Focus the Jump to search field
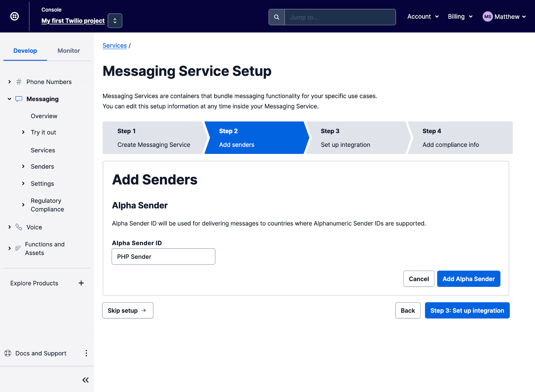The width and height of the screenshot is (535, 392). [x=340, y=17]
